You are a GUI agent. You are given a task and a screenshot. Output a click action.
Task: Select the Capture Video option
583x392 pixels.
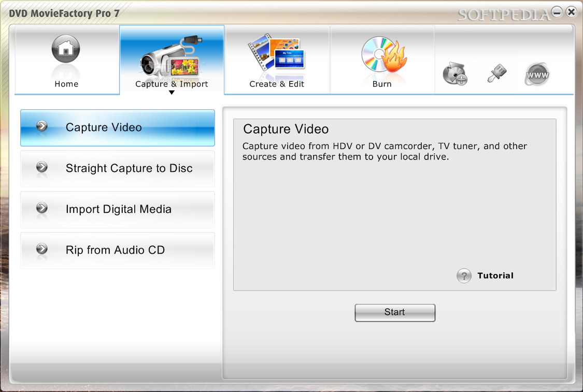(x=118, y=127)
